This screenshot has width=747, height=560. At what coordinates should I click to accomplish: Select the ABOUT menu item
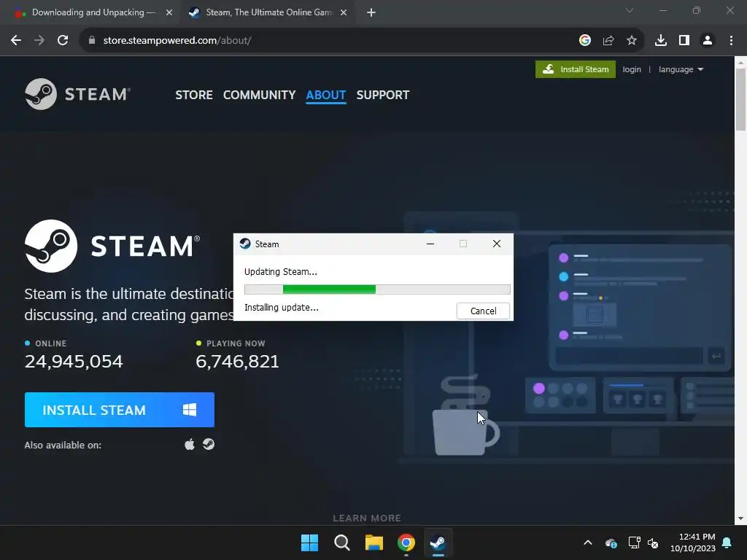pos(326,95)
